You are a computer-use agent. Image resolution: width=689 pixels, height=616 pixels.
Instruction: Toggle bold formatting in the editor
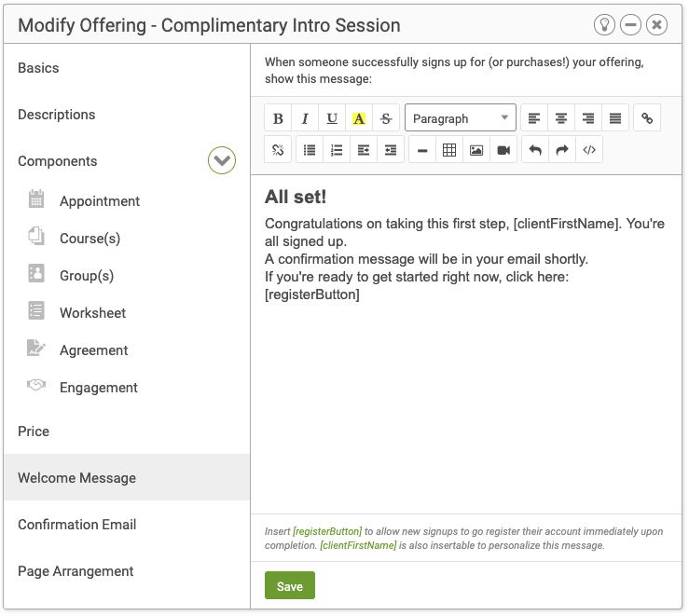click(x=278, y=118)
